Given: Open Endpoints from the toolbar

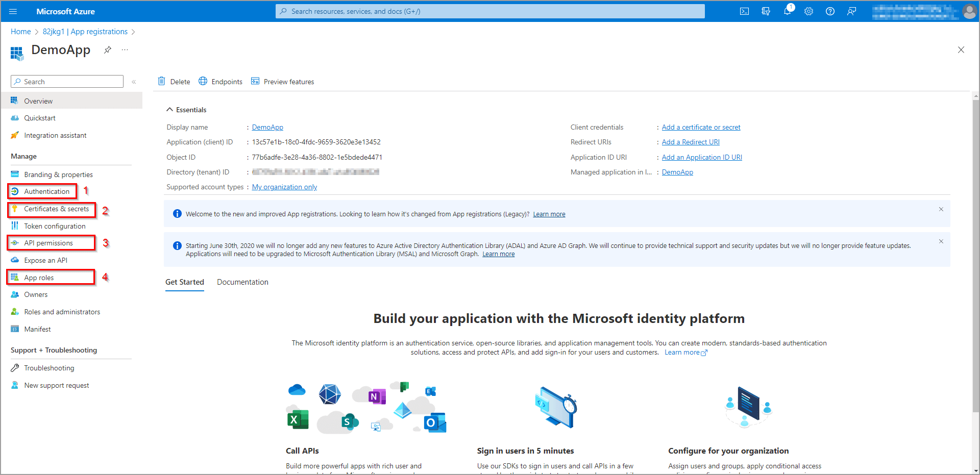Looking at the screenshot, I should (x=220, y=82).
